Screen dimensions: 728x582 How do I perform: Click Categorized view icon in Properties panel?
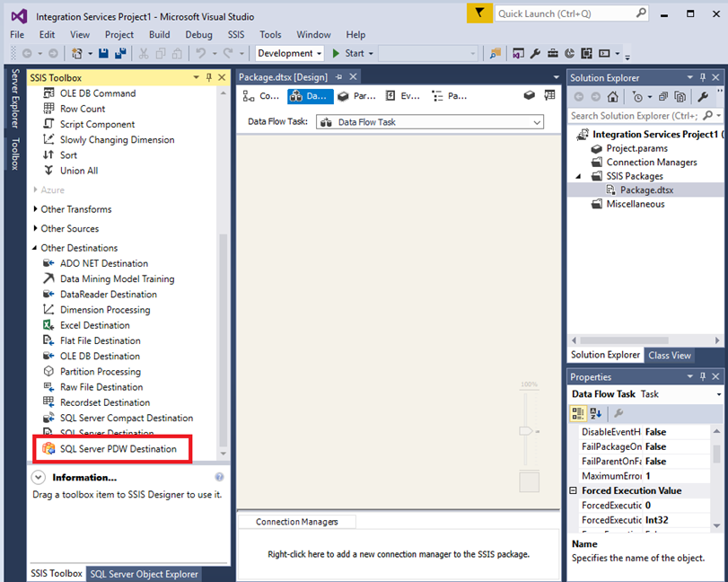pos(578,413)
